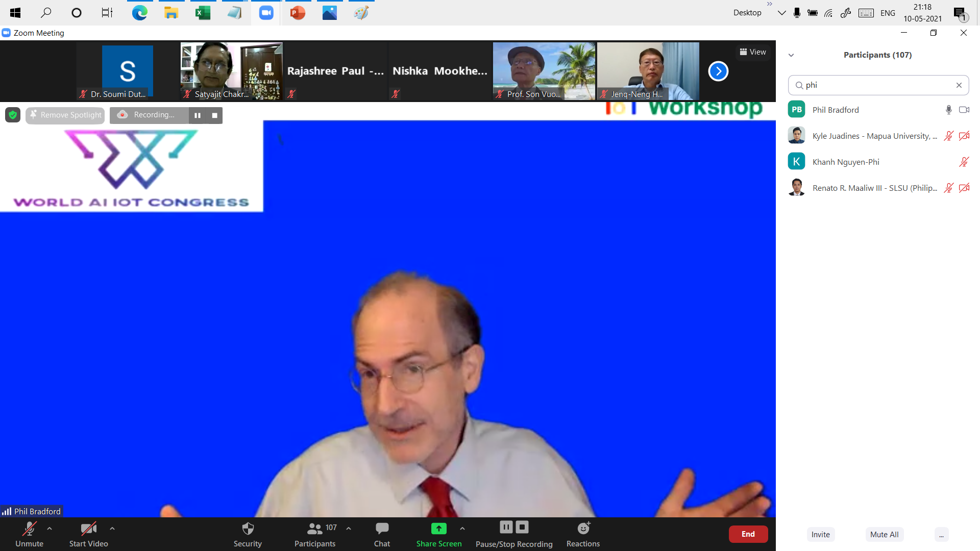Screen dimensions: 980x551
Task: Click the green encryption shield icon
Action: click(x=13, y=115)
